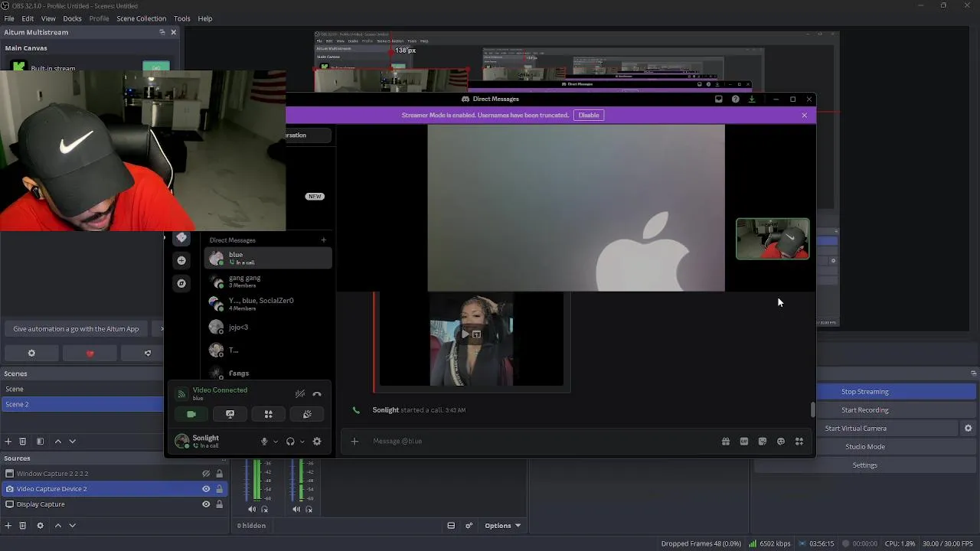980x551 pixels.
Task: Open the Scene Collection menu
Action: point(141,18)
